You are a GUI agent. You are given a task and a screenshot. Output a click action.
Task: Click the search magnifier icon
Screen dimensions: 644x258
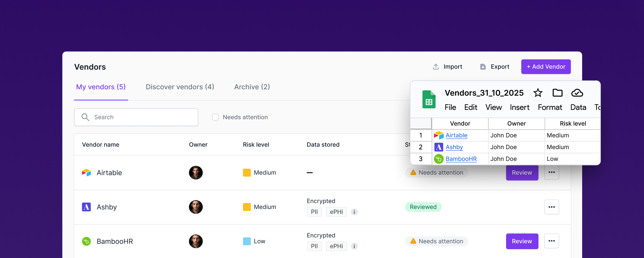coord(85,117)
